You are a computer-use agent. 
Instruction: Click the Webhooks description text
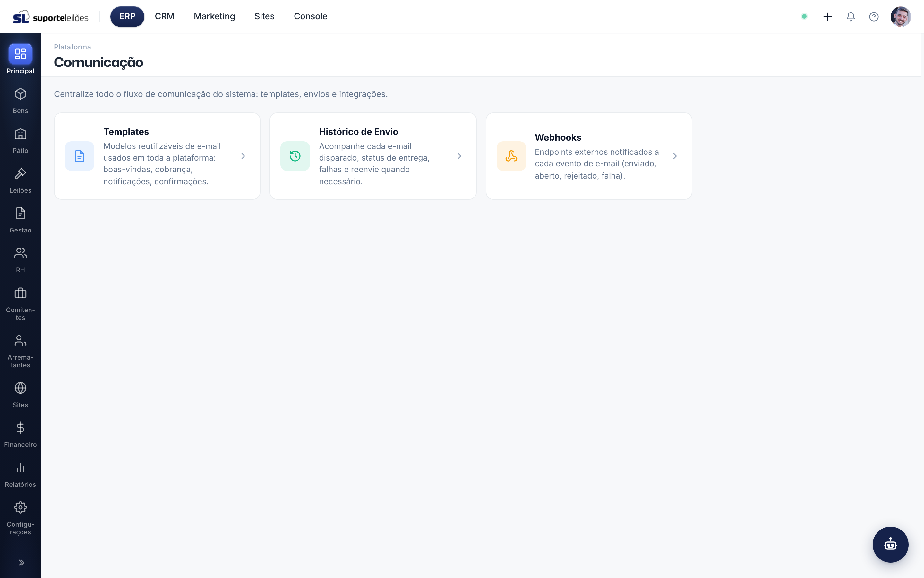597,164
